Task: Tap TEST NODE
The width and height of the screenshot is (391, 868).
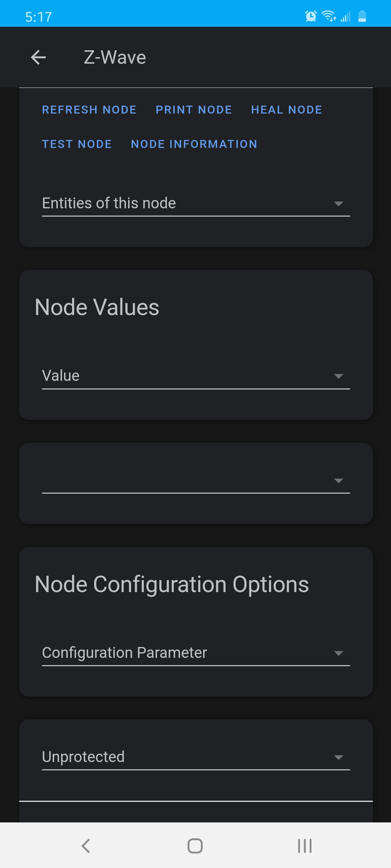Action: [x=77, y=144]
